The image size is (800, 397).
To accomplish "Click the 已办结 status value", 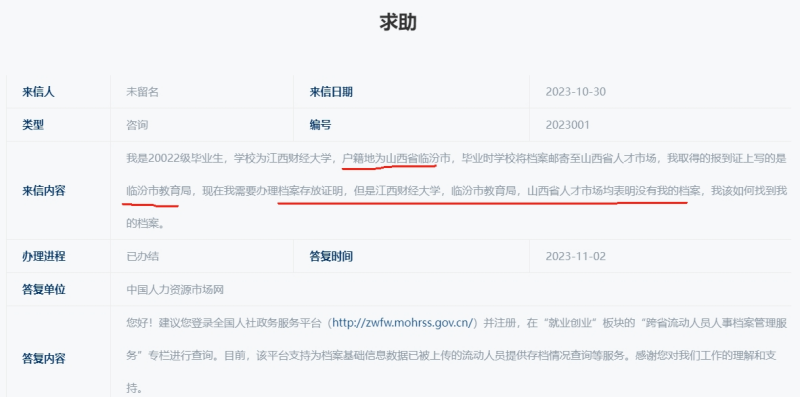I will tap(142, 256).
